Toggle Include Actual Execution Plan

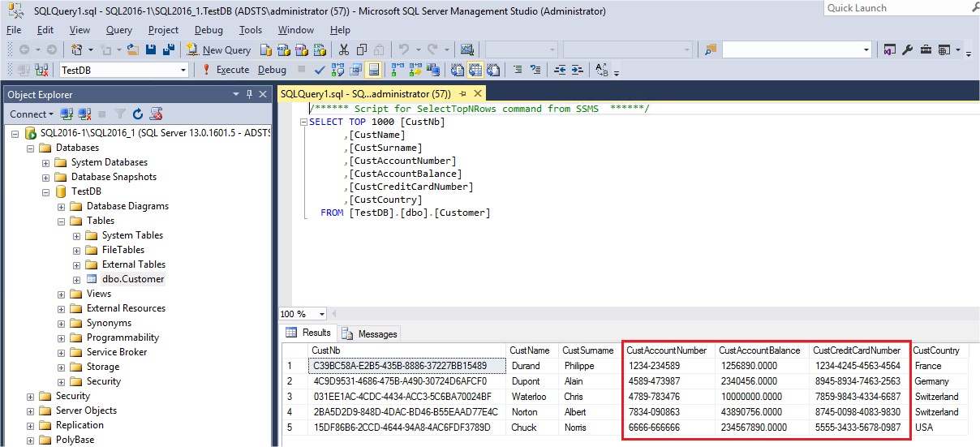(398, 70)
